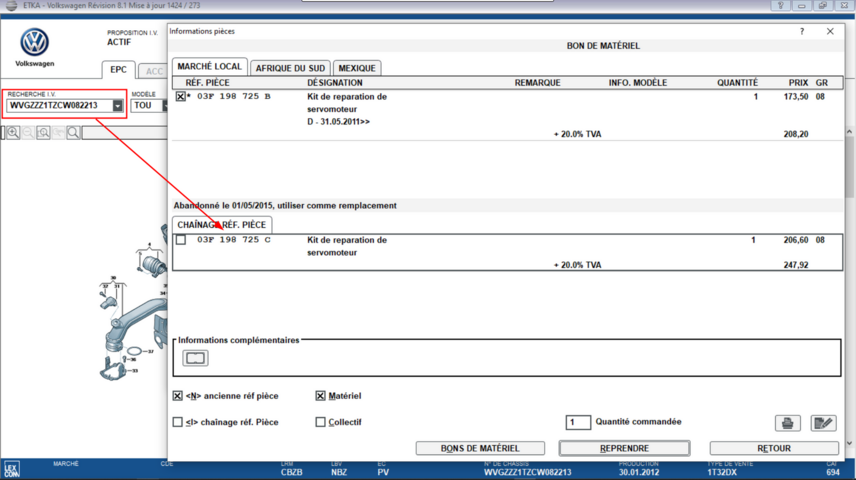
Task: Click gearbox code NBZ in status bar
Action: click(x=339, y=472)
